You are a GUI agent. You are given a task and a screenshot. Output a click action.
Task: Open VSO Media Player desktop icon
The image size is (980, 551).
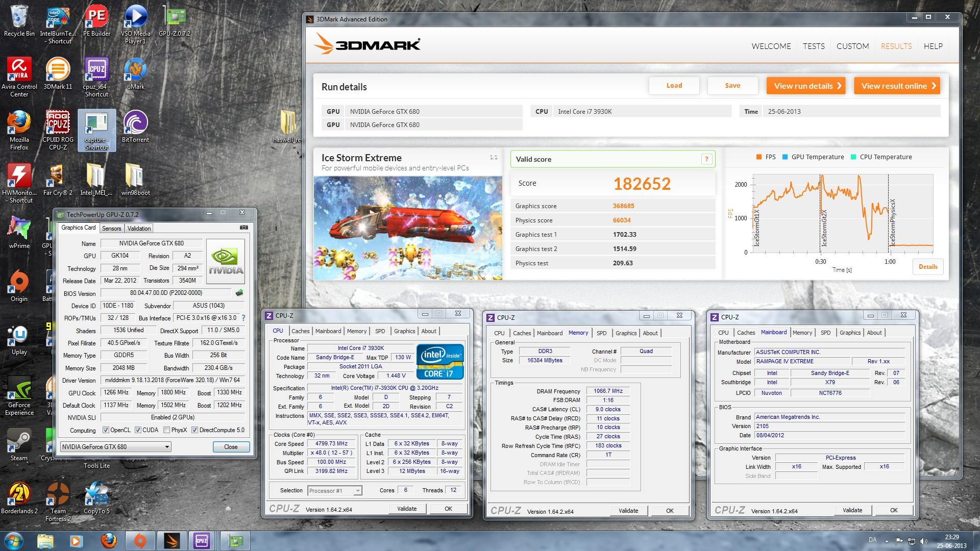(135, 24)
